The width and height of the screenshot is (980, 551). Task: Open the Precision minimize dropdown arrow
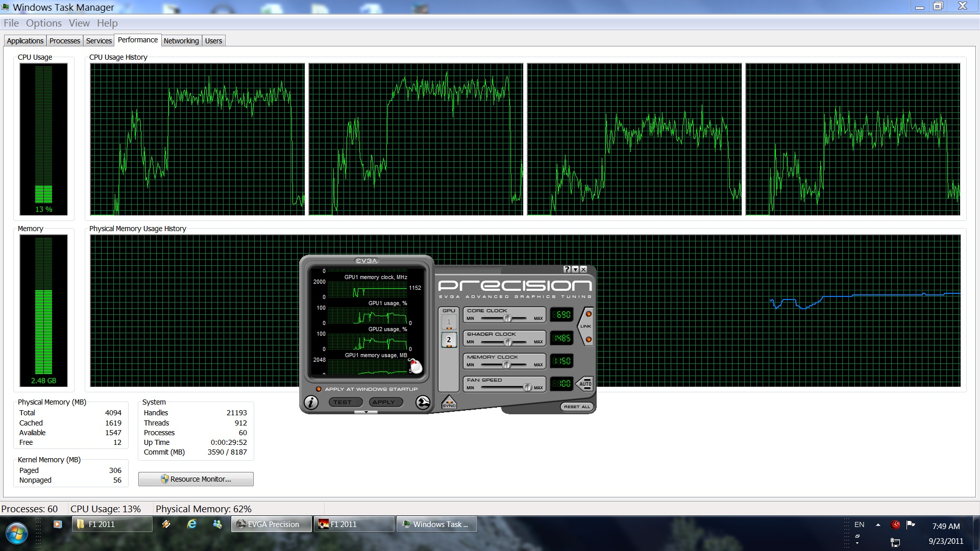(x=575, y=269)
